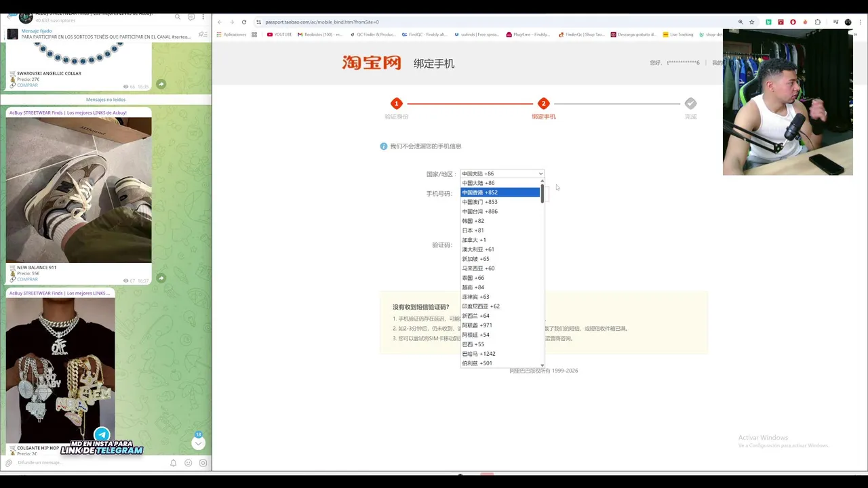This screenshot has width=868, height=488.
Task: Open the Chrome extensions puzzle icon
Action: click(818, 22)
